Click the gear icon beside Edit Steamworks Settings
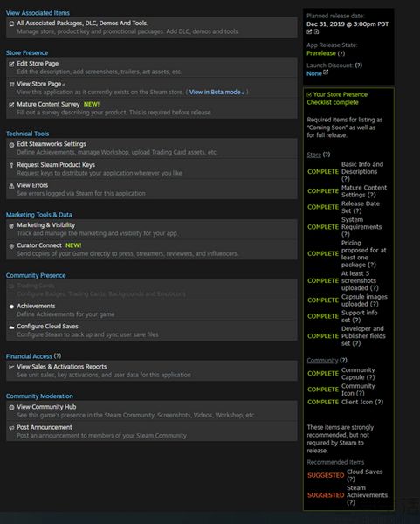The image size is (420, 524). click(x=11, y=145)
